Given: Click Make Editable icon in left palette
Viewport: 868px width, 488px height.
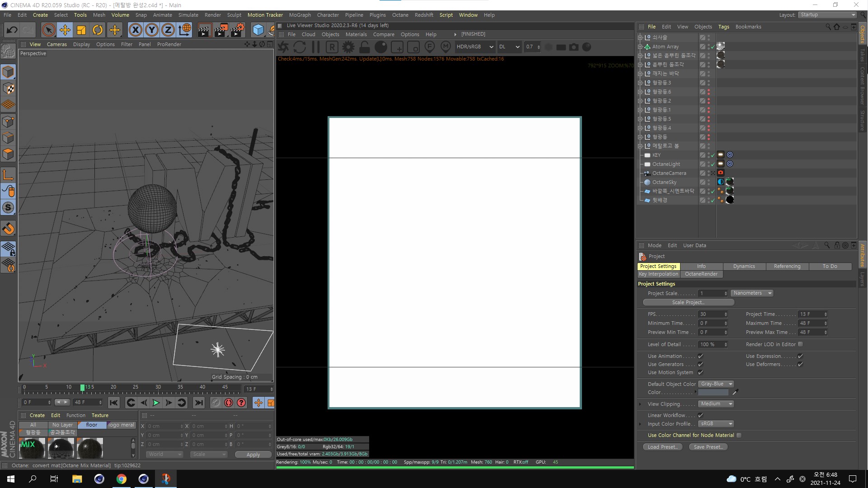Looking at the screenshot, I should click(8, 51).
